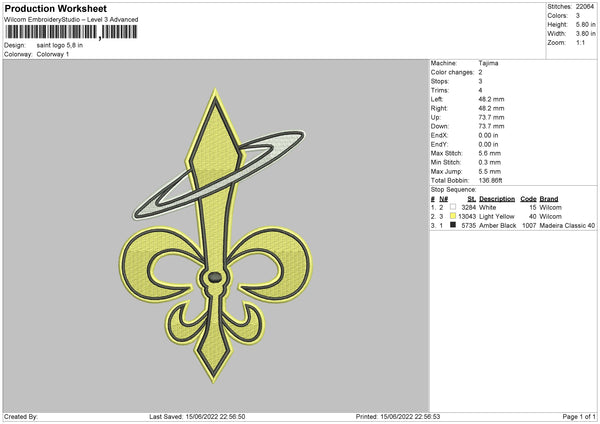Click the Amber Black thread color swatch
The height and width of the screenshot is (424, 600).
(x=453, y=225)
